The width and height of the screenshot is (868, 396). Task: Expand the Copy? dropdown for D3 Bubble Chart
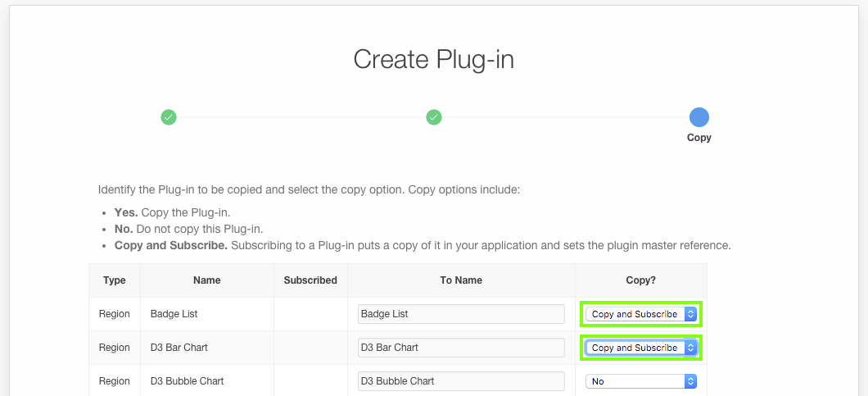click(x=642, y=381)
